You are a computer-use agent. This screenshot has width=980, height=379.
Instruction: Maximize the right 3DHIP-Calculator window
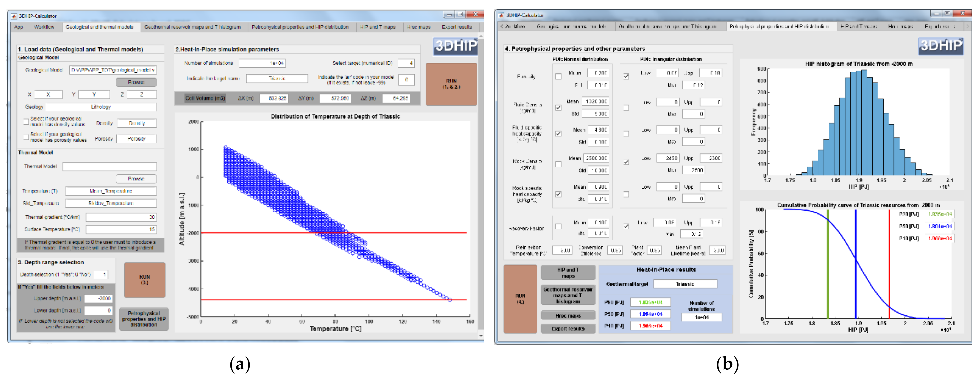point(947,14)
